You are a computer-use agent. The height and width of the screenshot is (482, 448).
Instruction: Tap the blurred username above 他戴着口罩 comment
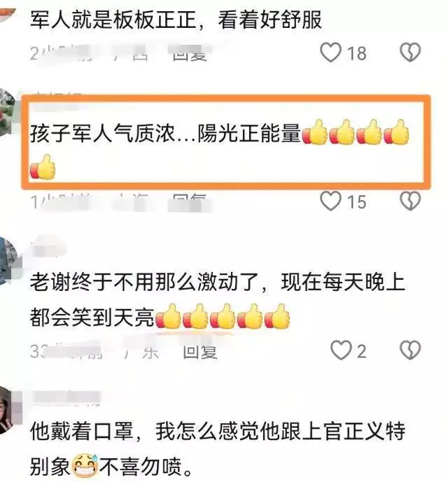tap(66, 398)
